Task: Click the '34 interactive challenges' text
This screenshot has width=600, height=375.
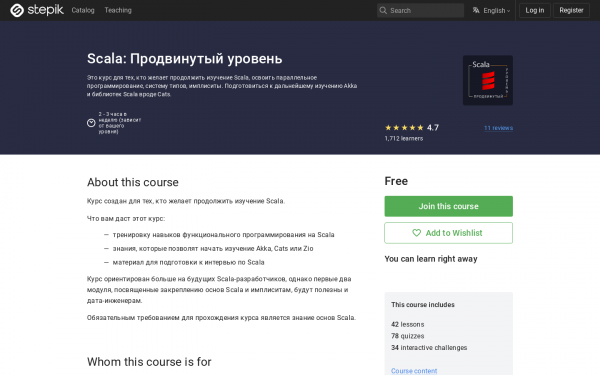Action: (429, 347)
